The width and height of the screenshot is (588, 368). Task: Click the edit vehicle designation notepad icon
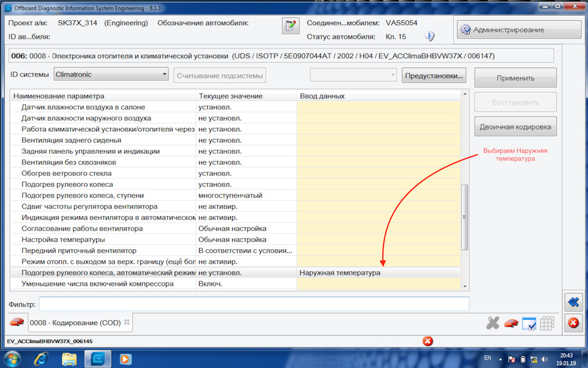[290, 26]
